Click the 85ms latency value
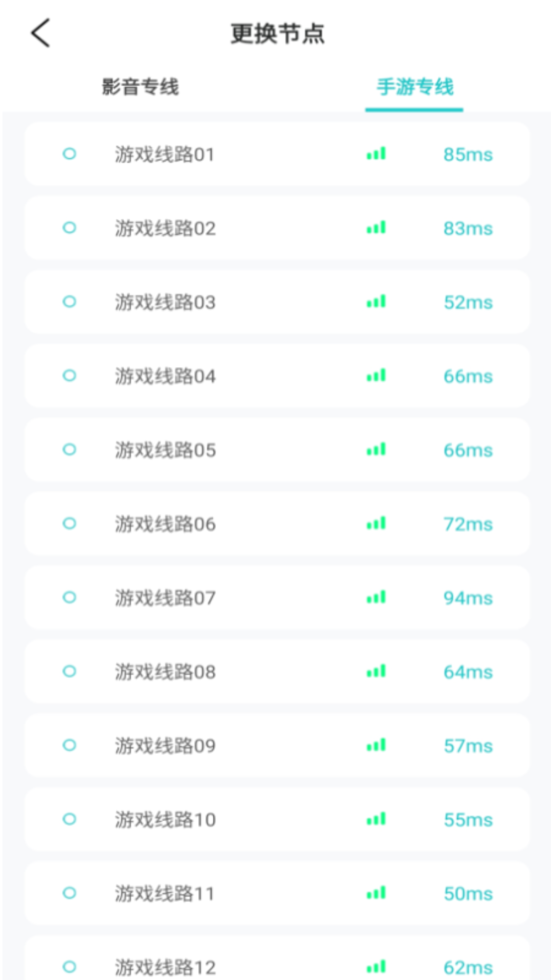This screenshot has width=551, height=980. pyautogui.click(x=468, y=154)
